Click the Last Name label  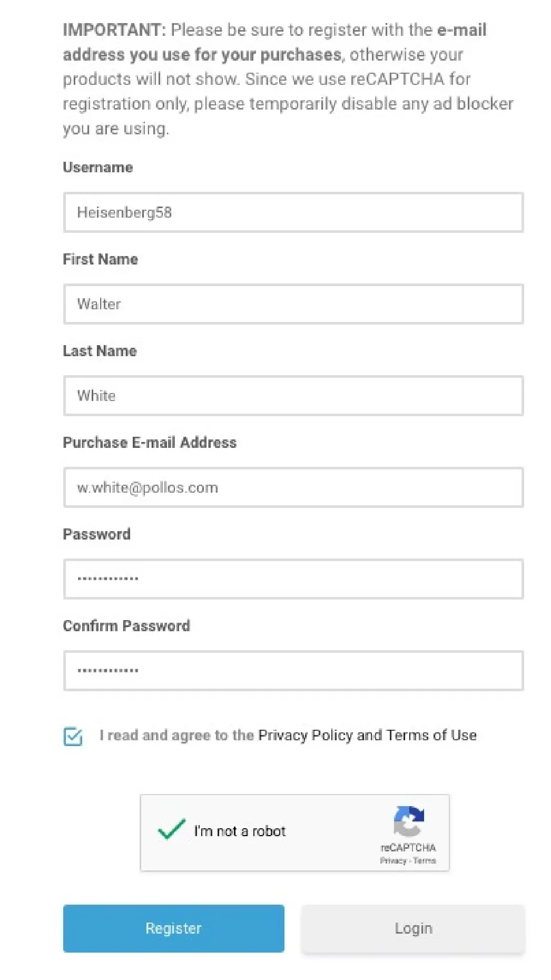pyautogui.click(x=100, y=351)
